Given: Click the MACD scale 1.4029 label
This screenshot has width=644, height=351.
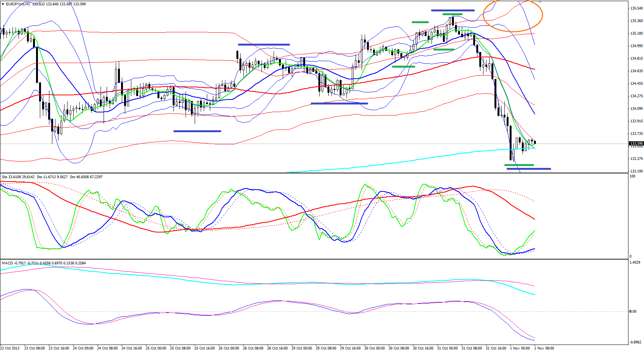Looking at the screenshot, I should tap(635, 262).
